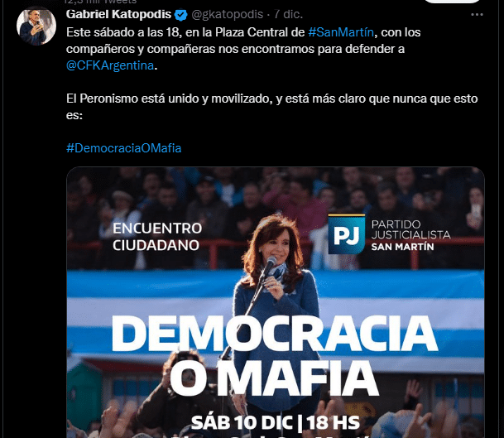The width and height of the screenshot is (504, 438).
Task: Open the tweet's three-dot more options menu
Action: tap(477, 14)
